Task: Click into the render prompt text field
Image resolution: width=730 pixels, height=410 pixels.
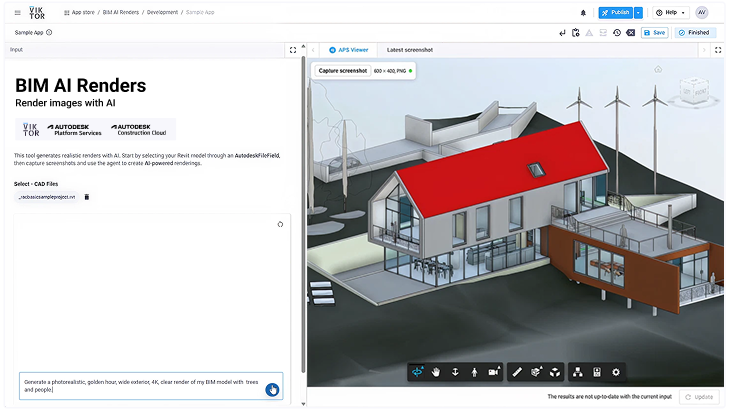Action: (140, 386)
